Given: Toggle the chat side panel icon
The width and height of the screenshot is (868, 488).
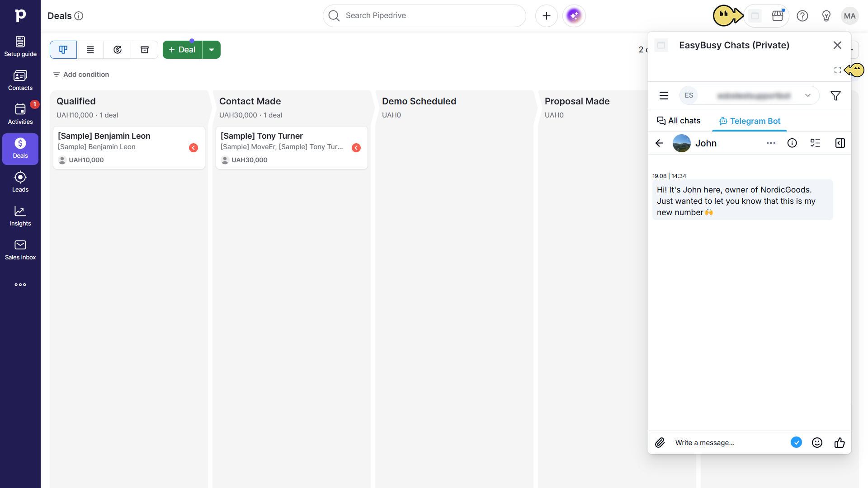Looking at the screenshot, I should [840, 143].
